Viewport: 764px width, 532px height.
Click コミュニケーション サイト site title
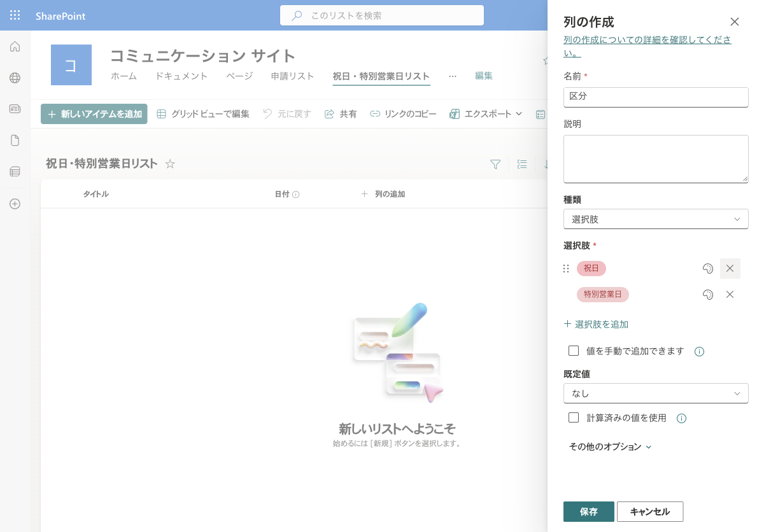pos(203,56)
